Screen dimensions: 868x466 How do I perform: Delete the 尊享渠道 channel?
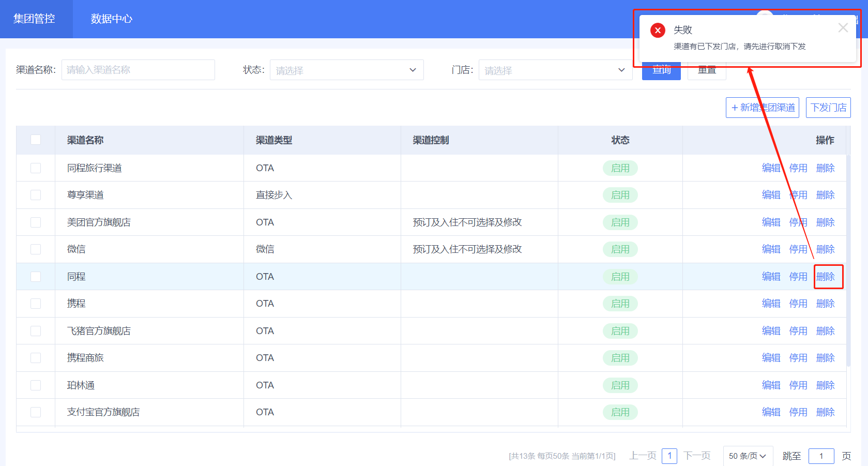(826, 195)
